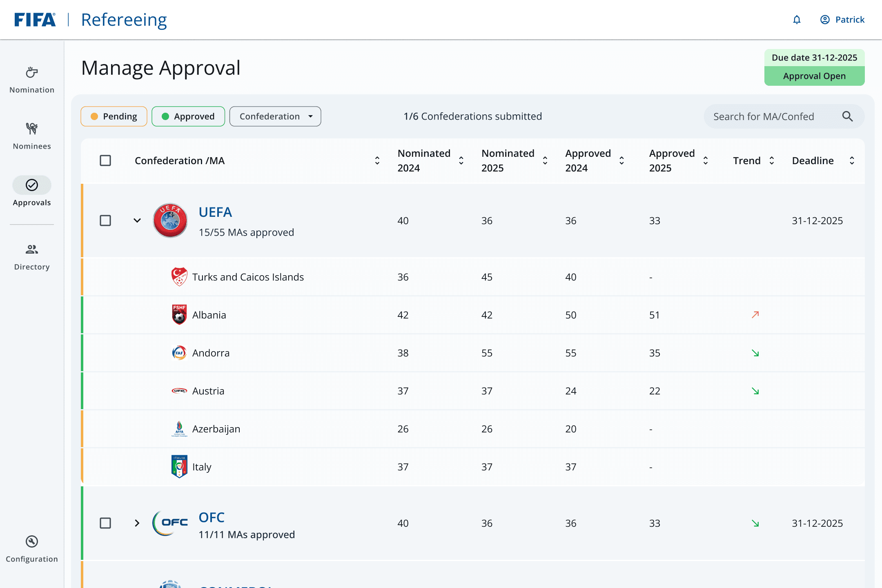Screen dimensions: 882x588
Task: Click the Configuration wrench icon
Action: (x=32, y=541)
